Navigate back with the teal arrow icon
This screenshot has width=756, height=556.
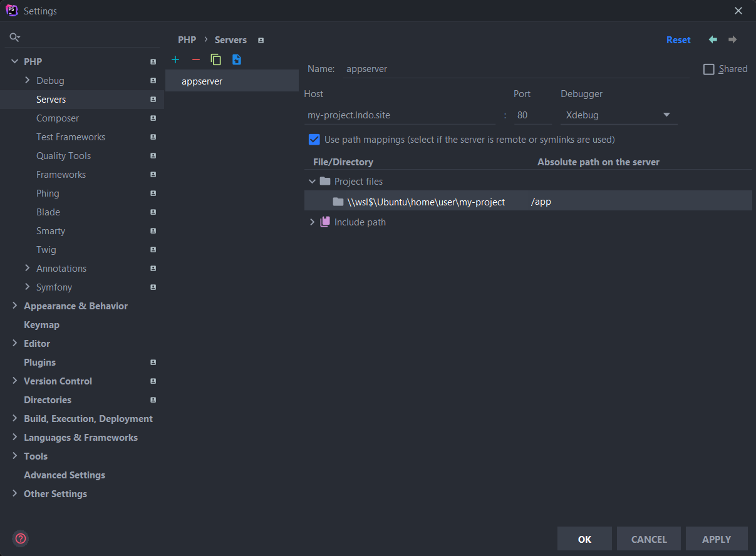pyautogui.click(x=712, y=39)
